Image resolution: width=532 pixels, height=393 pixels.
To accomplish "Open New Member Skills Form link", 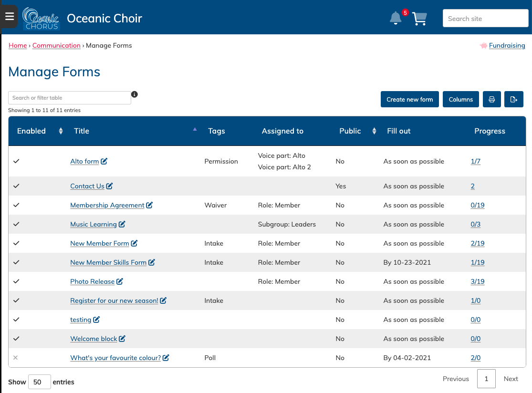I will [108, 262].
